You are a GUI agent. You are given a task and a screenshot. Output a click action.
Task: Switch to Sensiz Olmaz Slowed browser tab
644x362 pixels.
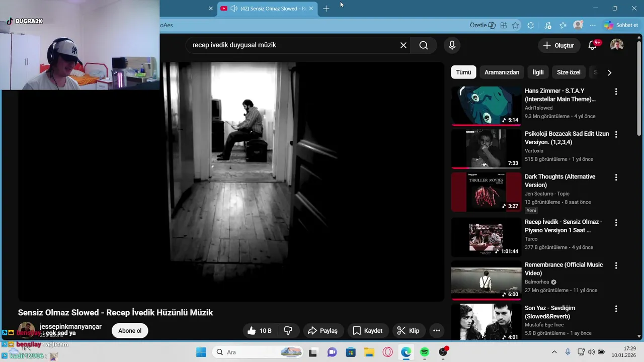coord(273,9)
